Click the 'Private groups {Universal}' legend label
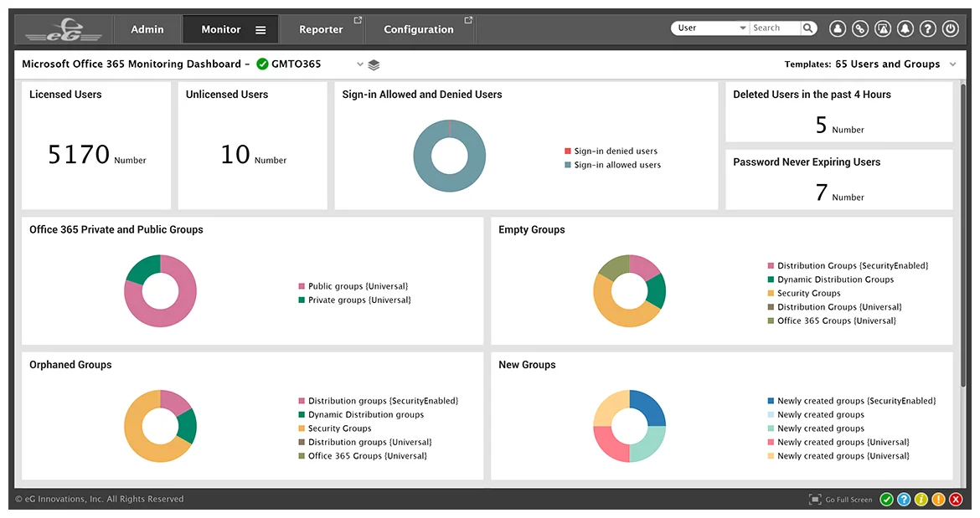980x518 pixels. coord(359,300)
